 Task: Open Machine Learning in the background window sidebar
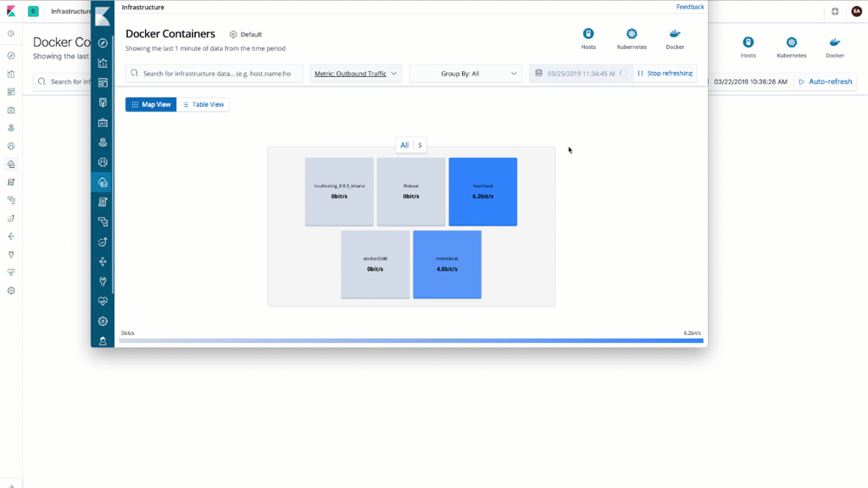click(x=11, y=146)
